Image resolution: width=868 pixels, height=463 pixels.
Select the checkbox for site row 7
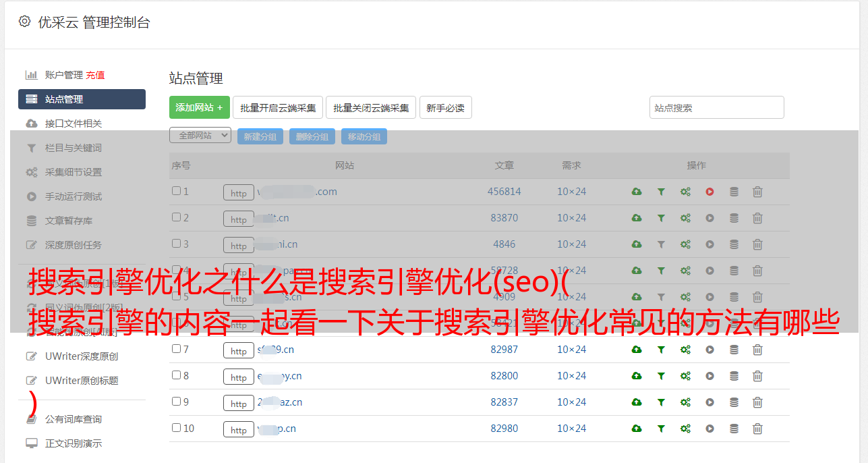(x=176, y=349)
